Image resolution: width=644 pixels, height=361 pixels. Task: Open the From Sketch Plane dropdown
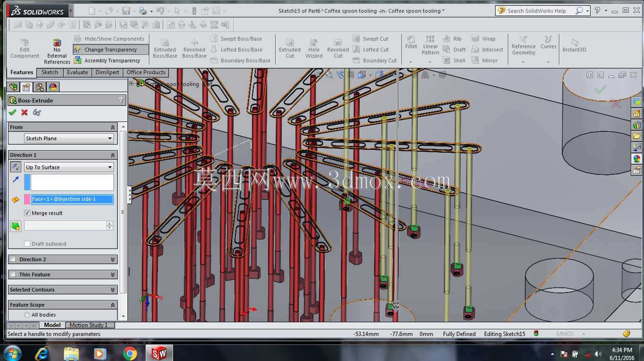69,138
